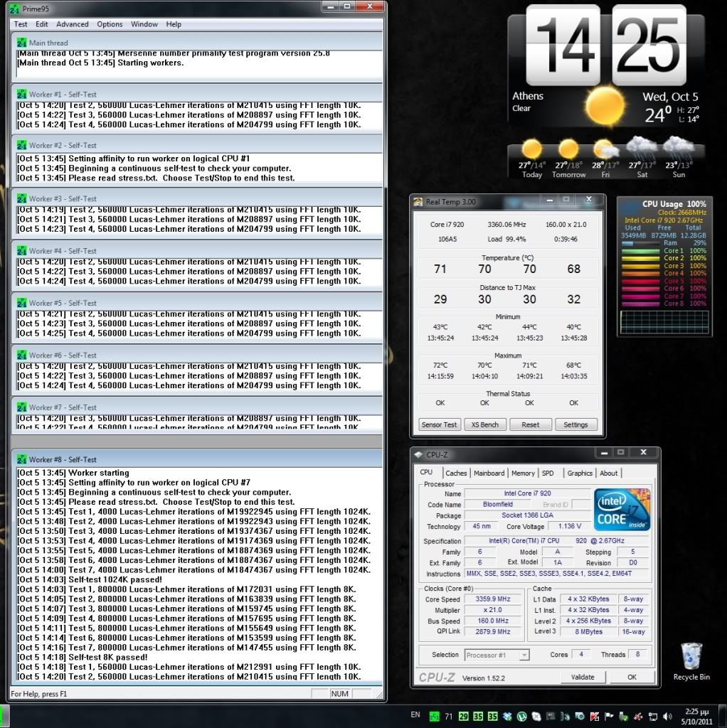Open the Help menu in Prime95
Viewport: 727px width, 728px height.
[174, 24]
